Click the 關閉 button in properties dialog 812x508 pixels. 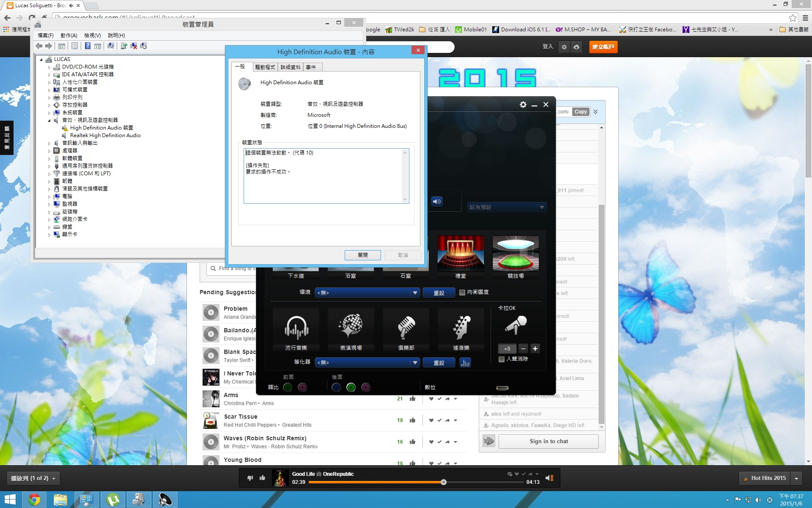363,255
